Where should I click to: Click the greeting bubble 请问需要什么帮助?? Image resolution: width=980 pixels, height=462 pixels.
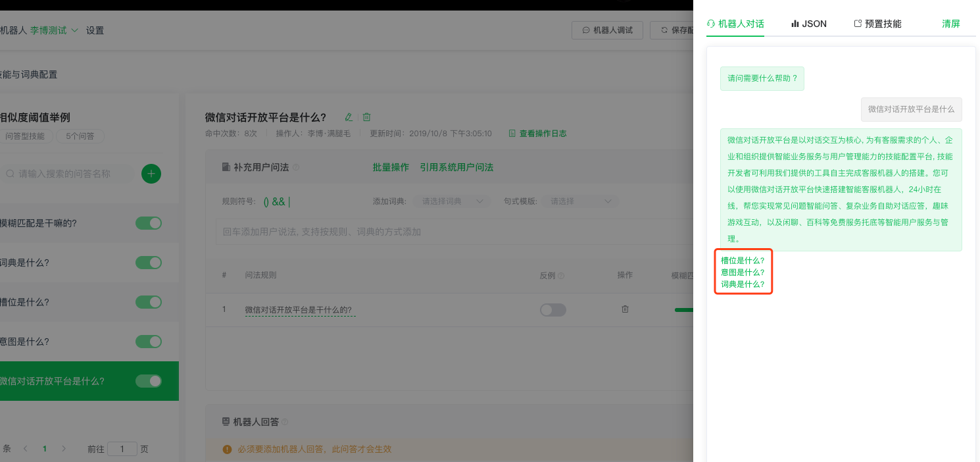[x=762, y=78]
